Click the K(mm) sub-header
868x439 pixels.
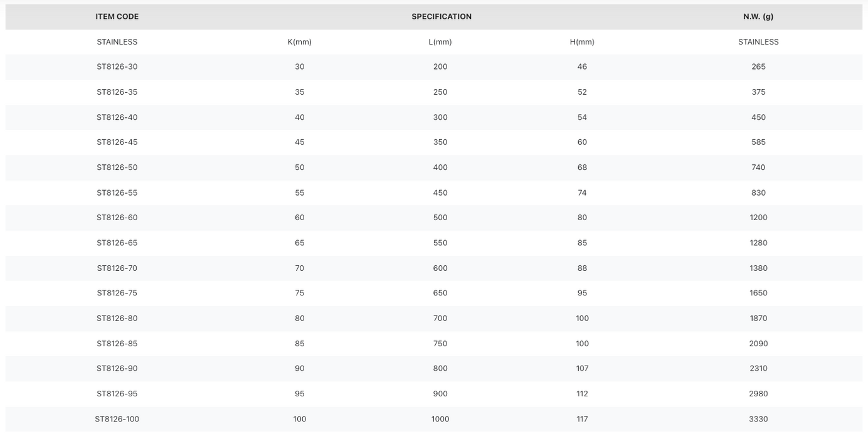(300, 42)
